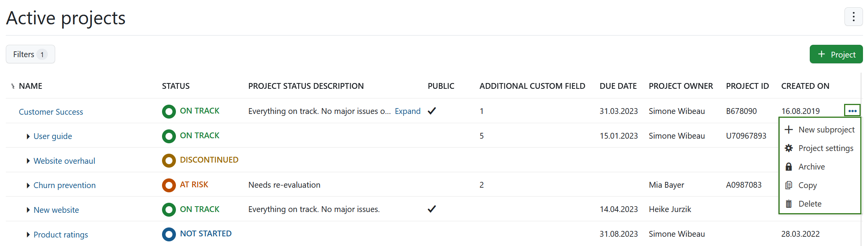This screenshot has height=246, width=868.
Task: Expand the User guide subproject
Action: tap(28, 136)
